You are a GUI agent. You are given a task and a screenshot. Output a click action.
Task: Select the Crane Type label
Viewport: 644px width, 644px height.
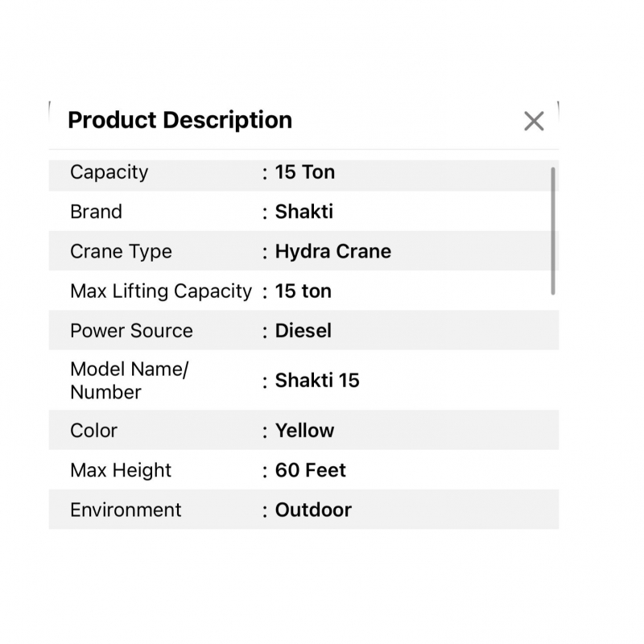(121, 251)
